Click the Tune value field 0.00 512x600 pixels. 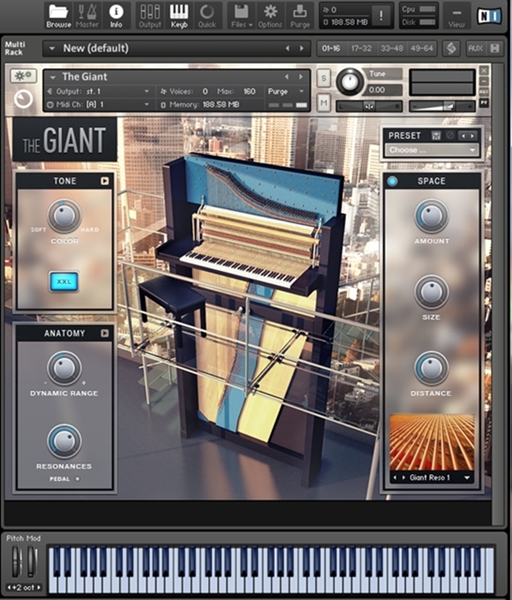pos(383,90)
